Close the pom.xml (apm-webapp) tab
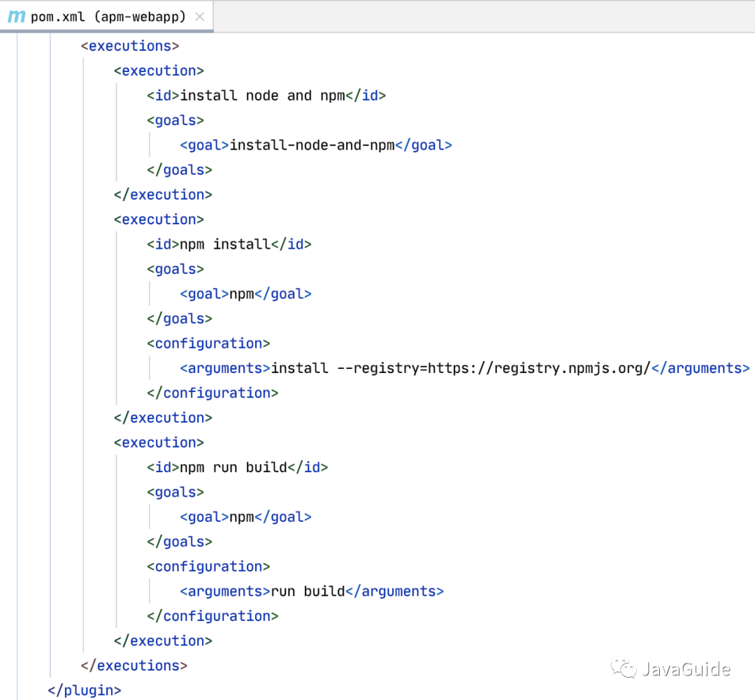 [199, 17]
